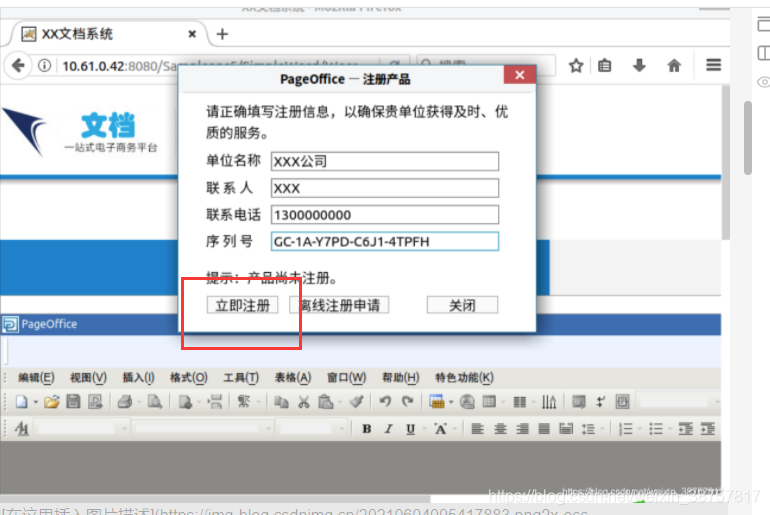The image size is (770, 515).
Task: Click the Columns layout icon
Action: [520, 403]
